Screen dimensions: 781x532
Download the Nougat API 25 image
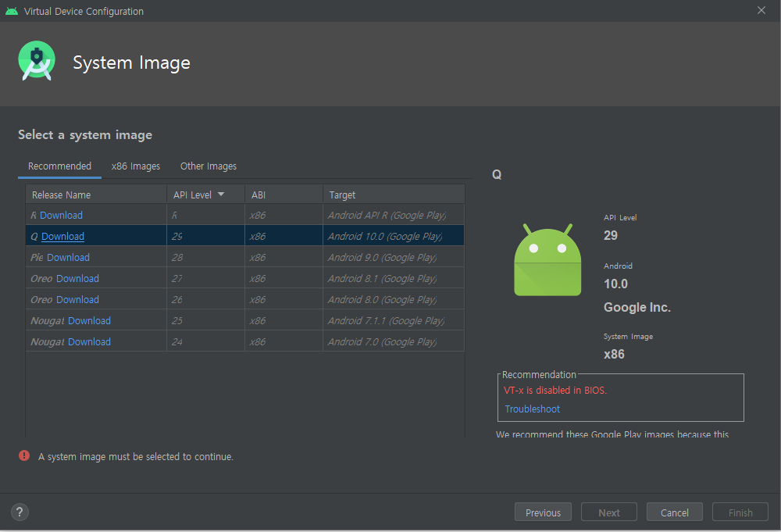click(89, 321)
